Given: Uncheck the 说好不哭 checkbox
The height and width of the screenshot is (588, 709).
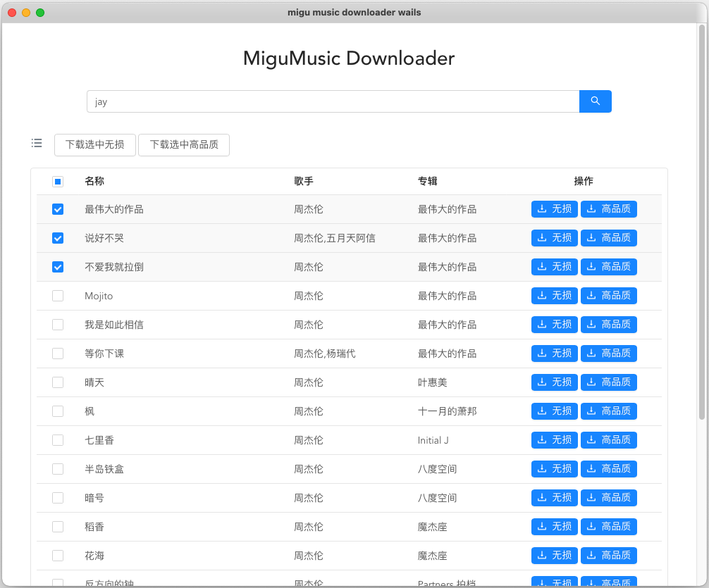Looking at the screenshot, I should pyautogui.click(x=58, y=238).
